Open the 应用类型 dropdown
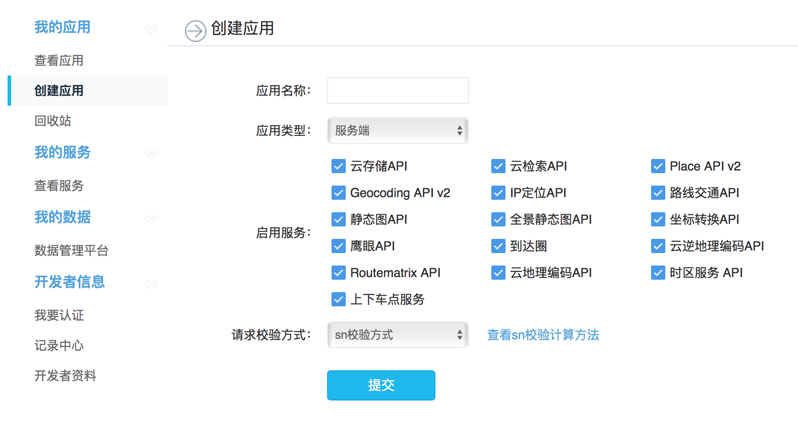The image size is (798, 436). tap(397, 131)
